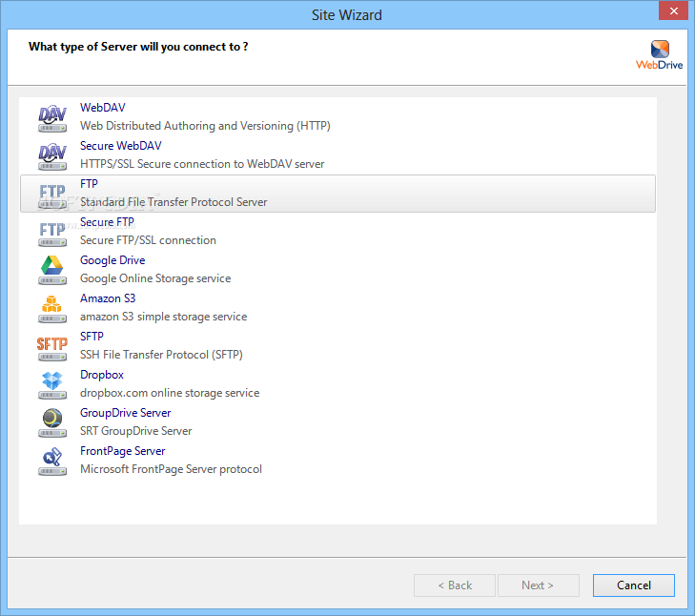
Task: Click 'Web Distributed Authoring and Versioning (HTTP)' description
Action: tap(205, 126)
